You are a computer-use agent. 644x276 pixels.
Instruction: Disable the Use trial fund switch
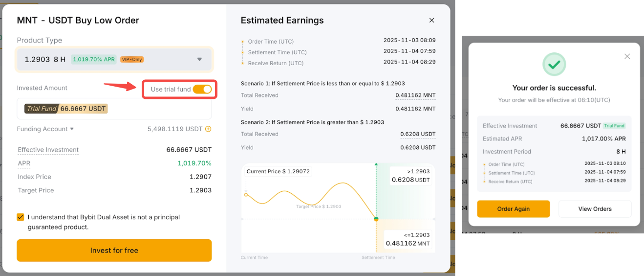click(x=202, y=89)
